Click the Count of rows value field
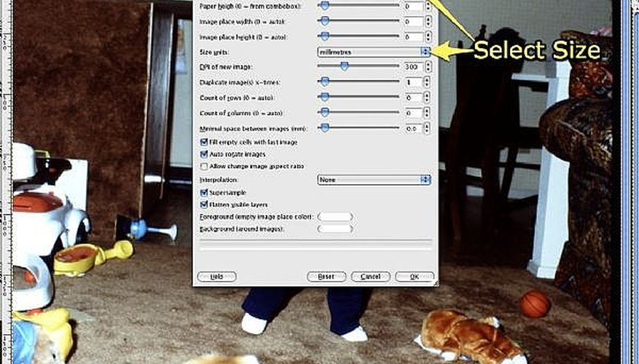 (413, 98)
